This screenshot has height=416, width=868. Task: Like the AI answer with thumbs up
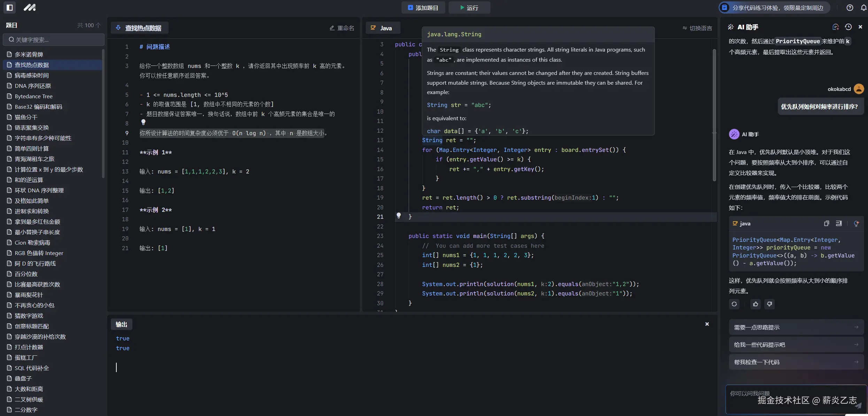click(x=755, y=304)
